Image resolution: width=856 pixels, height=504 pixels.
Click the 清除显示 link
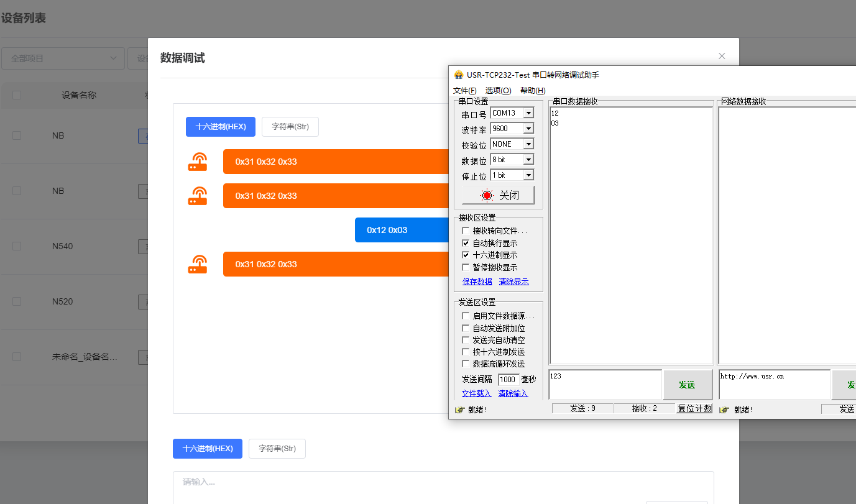click(513, 282)
